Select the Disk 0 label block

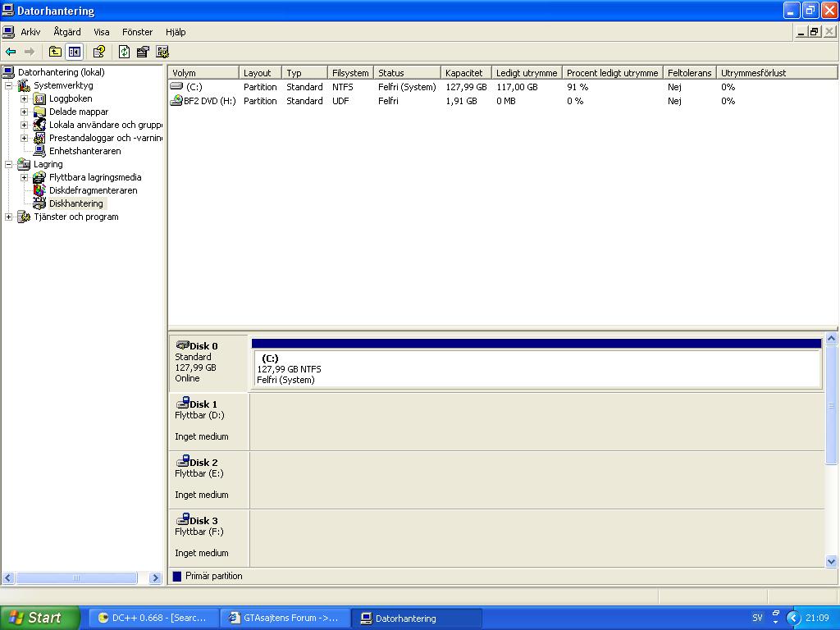(x=208, y=363)
